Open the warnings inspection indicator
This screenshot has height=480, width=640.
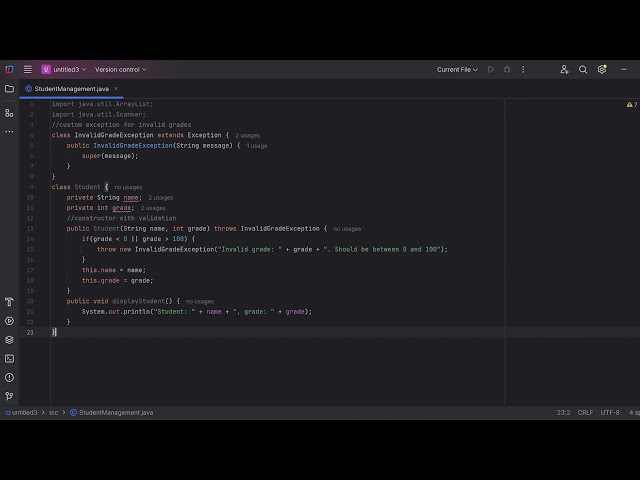pyautogui.click(x=631, y=104)
